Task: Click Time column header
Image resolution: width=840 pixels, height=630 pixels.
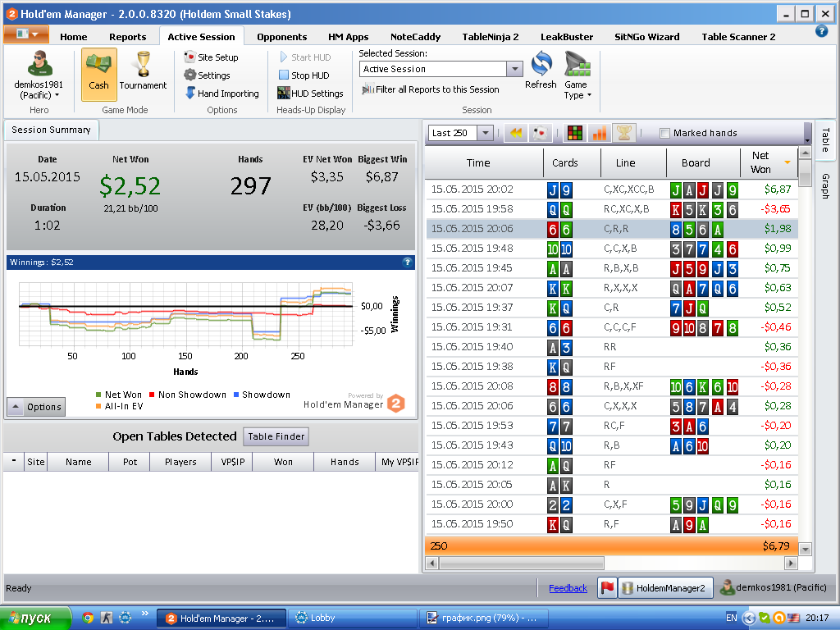Action: (478, 162)
